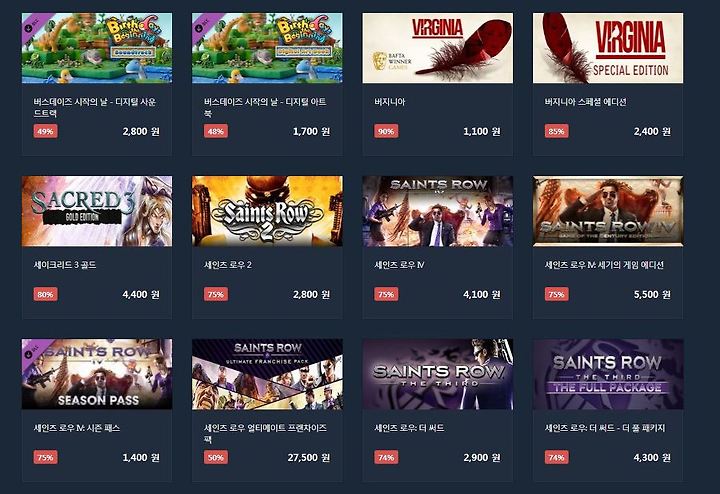720x494 pixels.
Task: Open Virginia Special Edition cover image
Action: [x=608, y=48]
